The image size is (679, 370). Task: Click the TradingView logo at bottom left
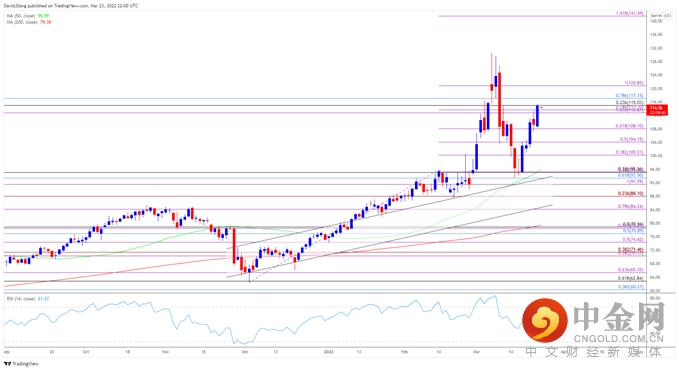[22, 364]
